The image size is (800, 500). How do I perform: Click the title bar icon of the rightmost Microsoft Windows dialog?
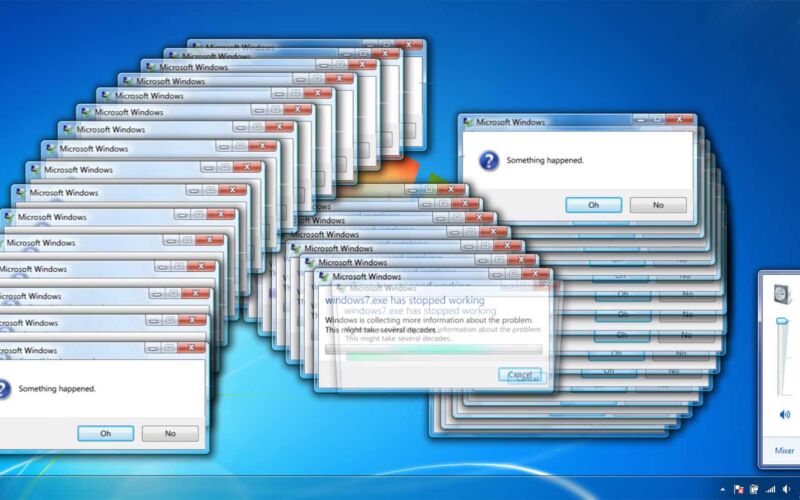(467, 122)
